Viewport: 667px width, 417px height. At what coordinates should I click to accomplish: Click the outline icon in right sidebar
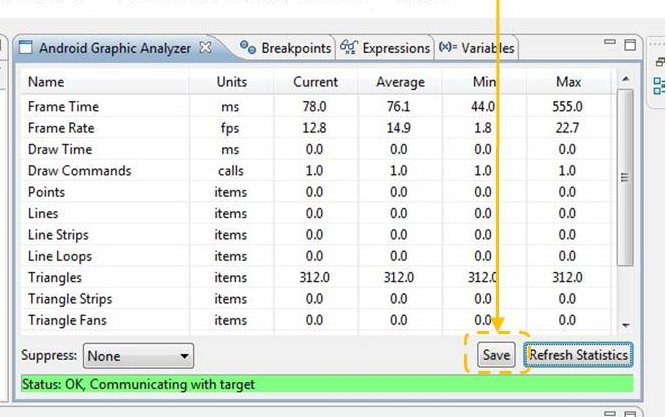point(659,86)
